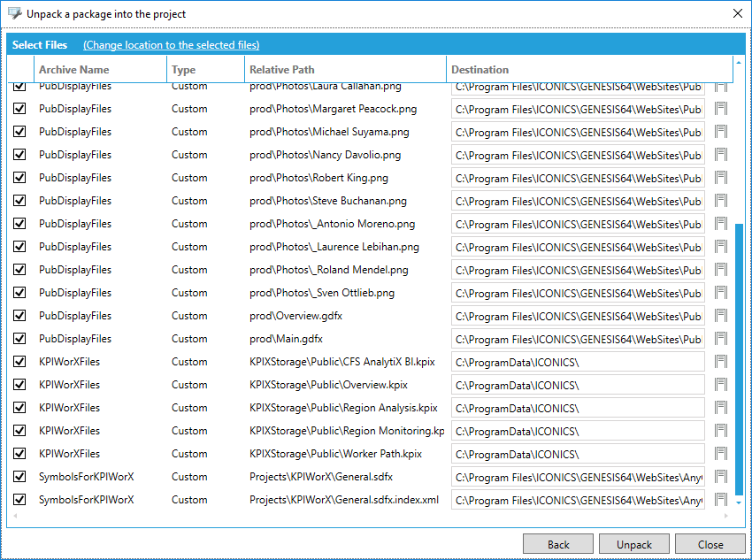The image size is (752, 560).
Task: Click destination field for Robert King.png
Action: click(578, 178)
